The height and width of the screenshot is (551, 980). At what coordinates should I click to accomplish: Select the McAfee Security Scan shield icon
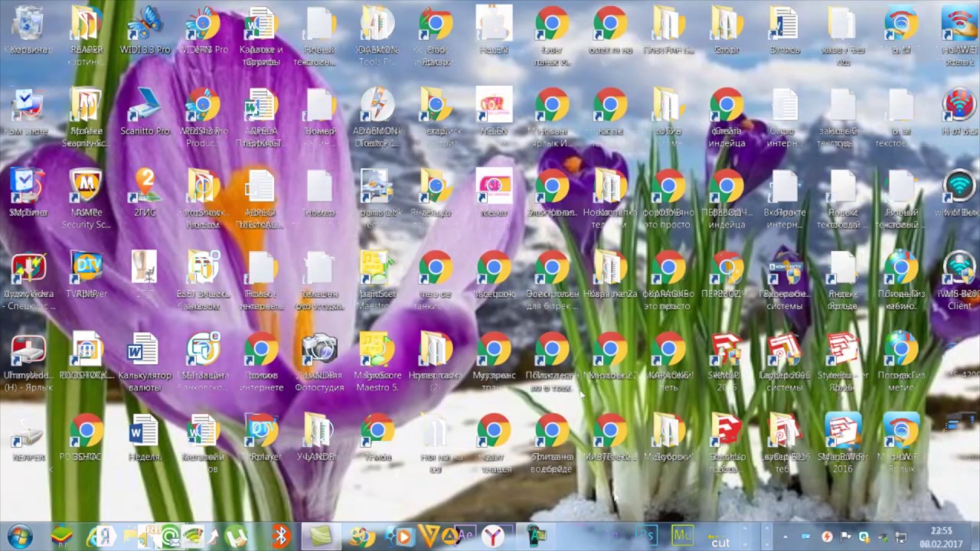click(86, 187)
